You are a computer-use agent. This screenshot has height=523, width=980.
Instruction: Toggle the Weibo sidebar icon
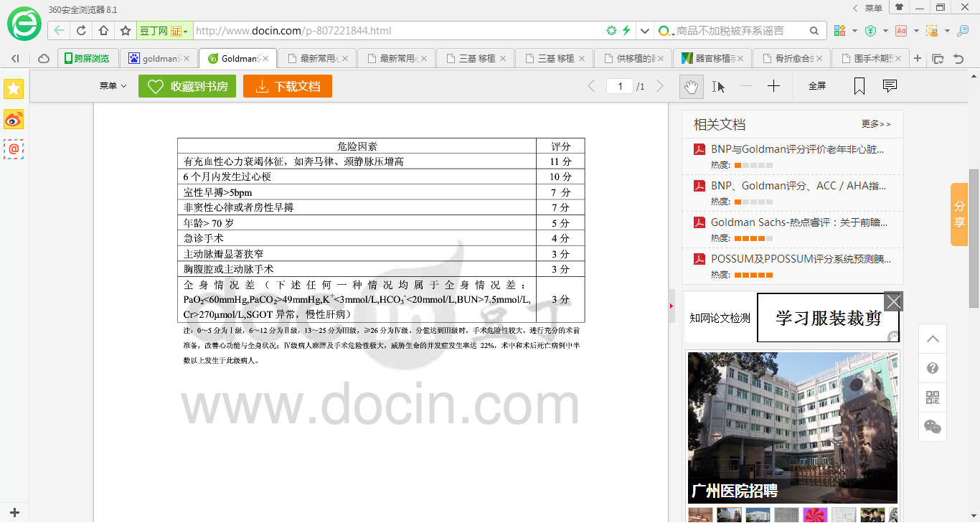tap(13, 119)
